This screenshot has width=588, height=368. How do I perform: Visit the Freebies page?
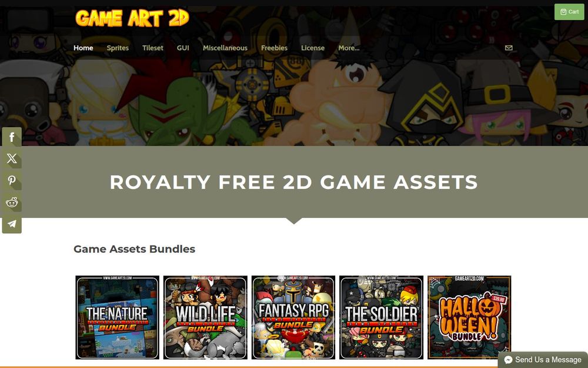click(274, 48)
